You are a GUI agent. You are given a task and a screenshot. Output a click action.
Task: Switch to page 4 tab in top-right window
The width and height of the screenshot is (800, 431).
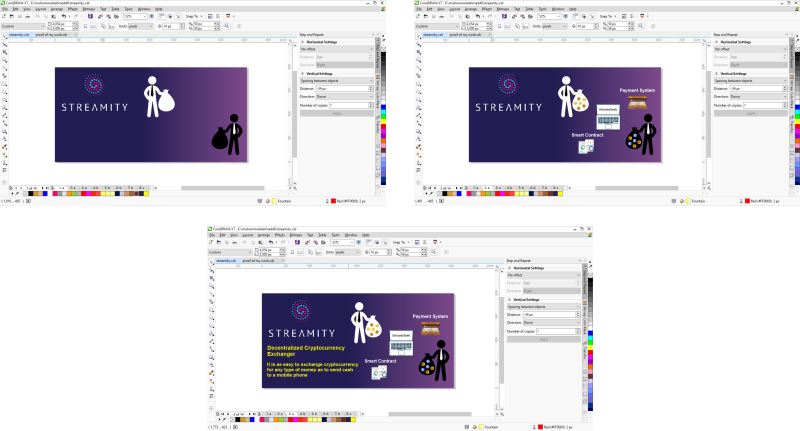point(510,188)
